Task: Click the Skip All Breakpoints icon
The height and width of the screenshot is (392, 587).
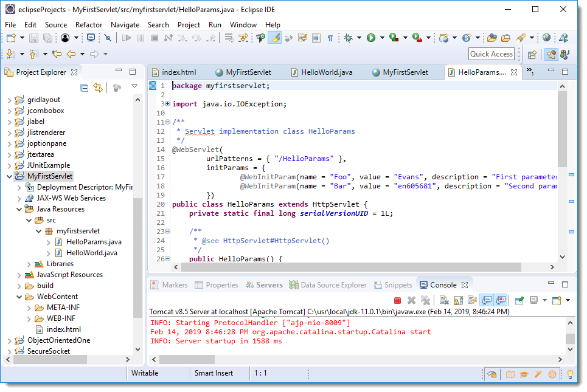Action: point(108,38)
